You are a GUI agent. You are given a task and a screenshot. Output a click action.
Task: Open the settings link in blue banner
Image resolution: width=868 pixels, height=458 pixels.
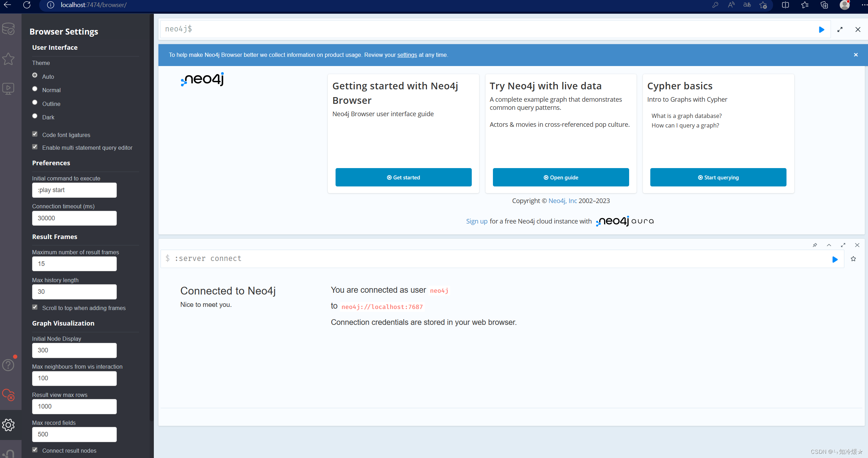407,55
